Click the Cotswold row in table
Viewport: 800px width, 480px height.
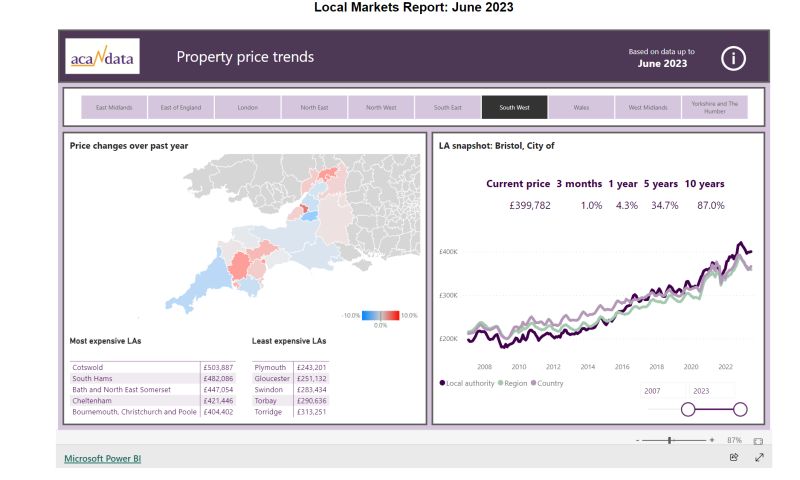[134, 367]
